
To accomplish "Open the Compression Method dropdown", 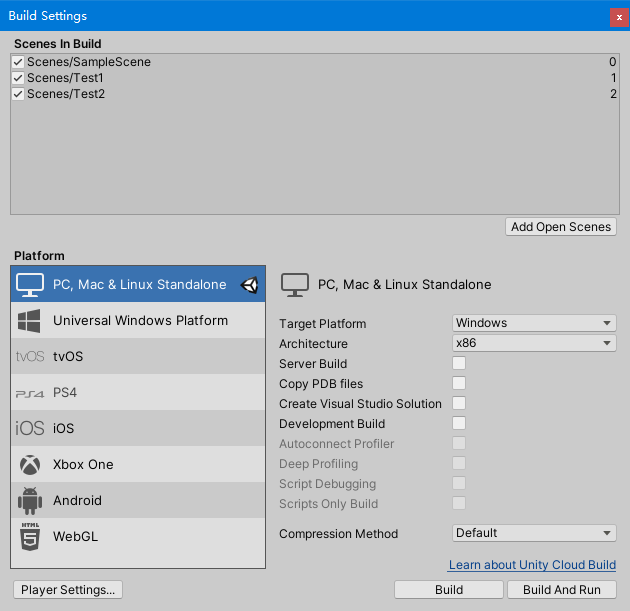I will point(534,533).
